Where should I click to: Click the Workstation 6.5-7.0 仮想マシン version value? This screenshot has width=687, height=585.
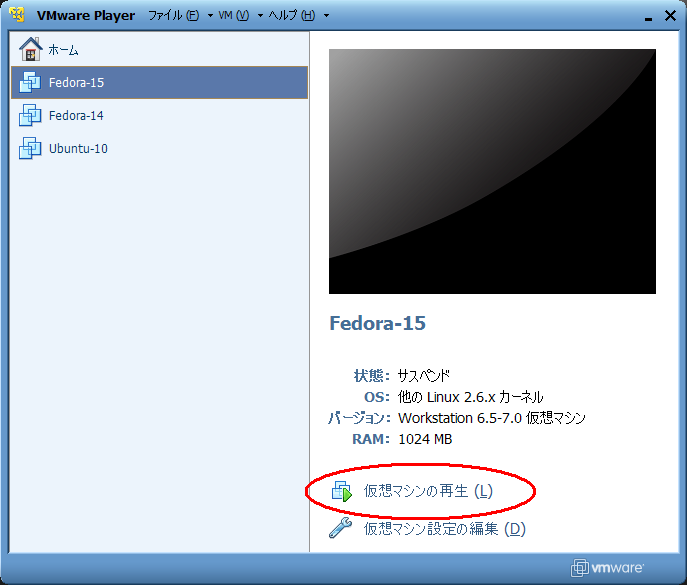[492, 418]
